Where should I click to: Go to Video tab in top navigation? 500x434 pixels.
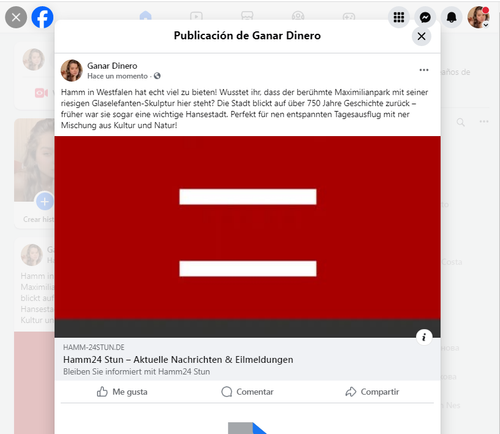pos(196,16)
